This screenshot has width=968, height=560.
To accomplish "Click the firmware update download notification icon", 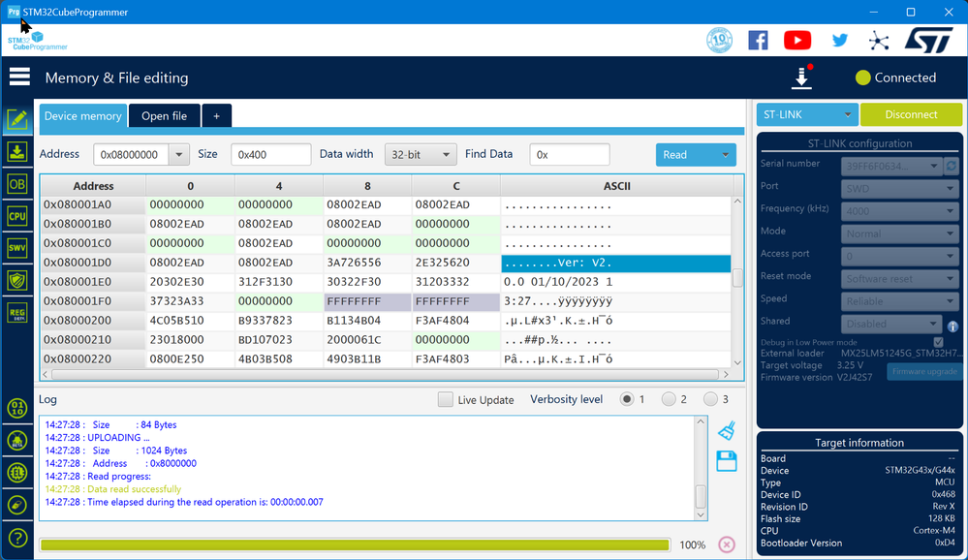I will coord(801,78).
